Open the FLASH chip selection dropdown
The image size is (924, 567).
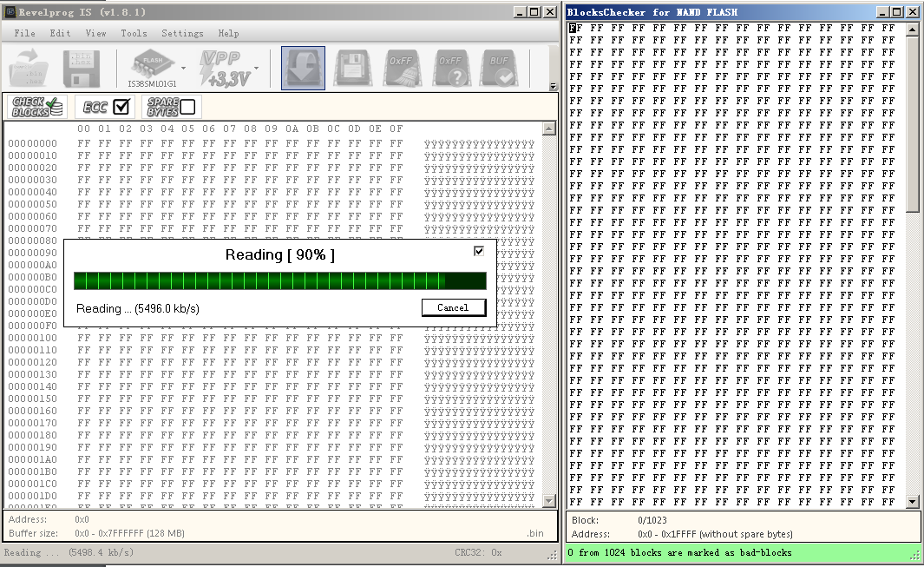(x=184, y=68)
